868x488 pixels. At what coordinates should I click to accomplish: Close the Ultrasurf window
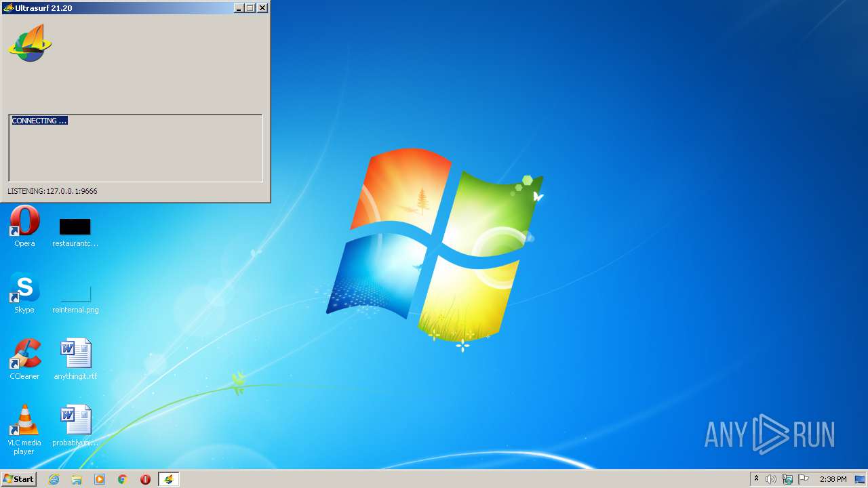coord(262,8)
